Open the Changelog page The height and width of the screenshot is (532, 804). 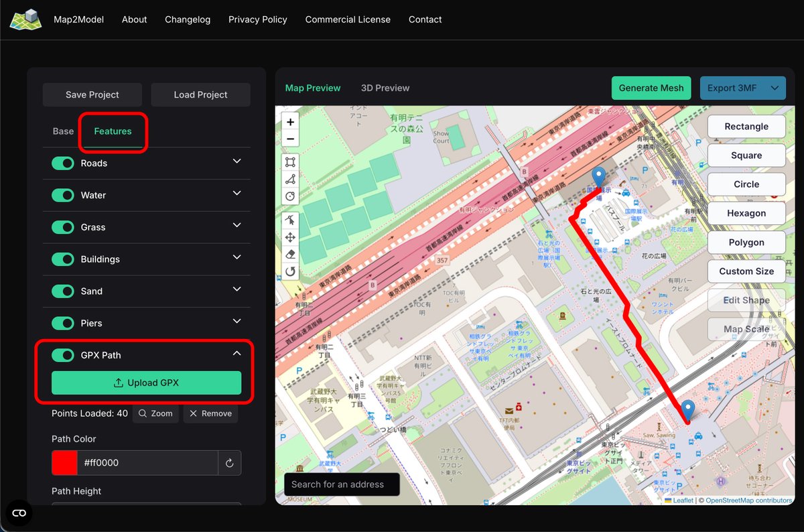click(x=188, y=19)
